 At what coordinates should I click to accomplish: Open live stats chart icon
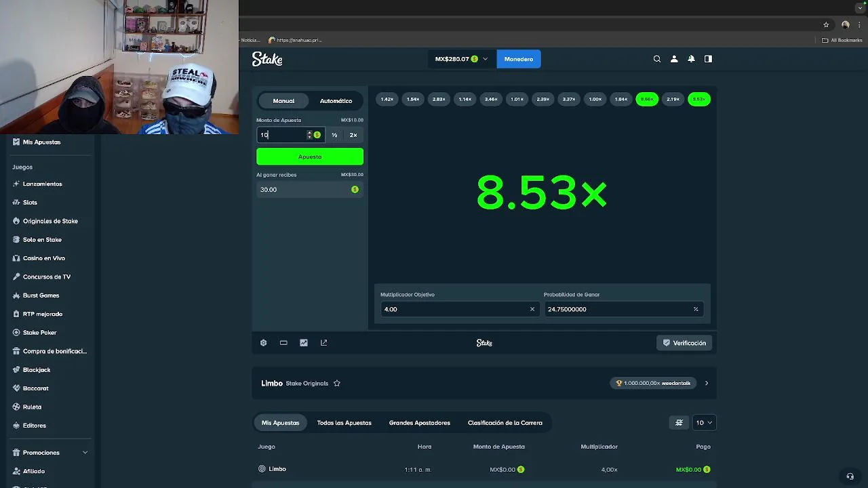click(x=304, y=343)
